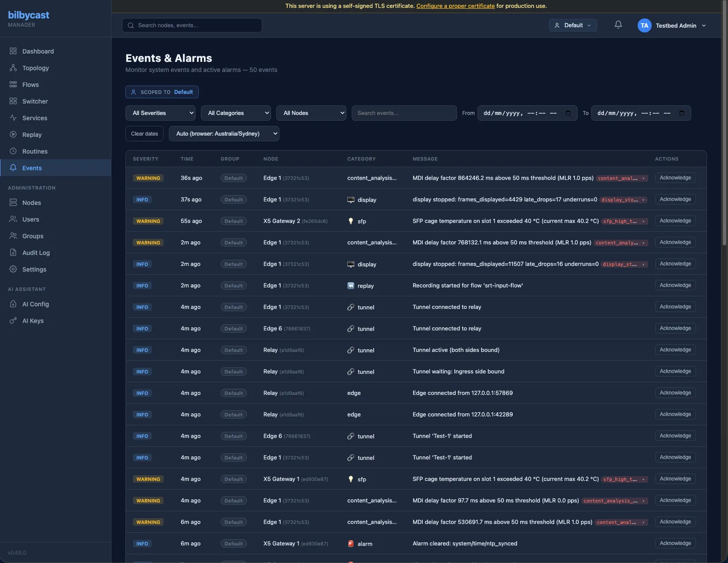The image size is (728, 563).
Task: Click the Edge 6 node in the Tunnel connected row
Action: [x=273, y=329]
